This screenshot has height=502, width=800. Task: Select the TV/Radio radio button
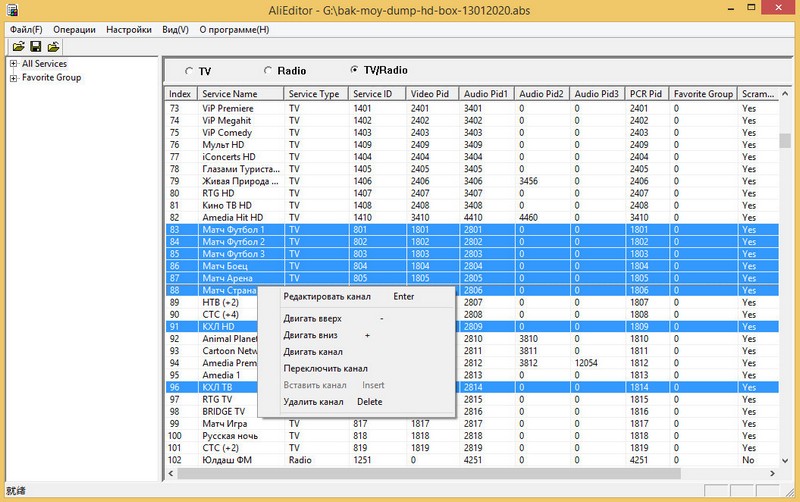(x=354, y=70)
